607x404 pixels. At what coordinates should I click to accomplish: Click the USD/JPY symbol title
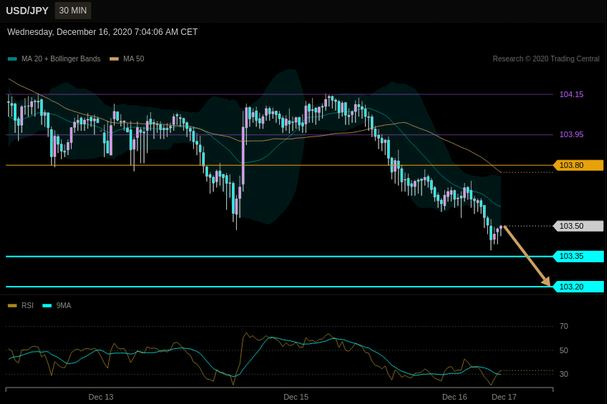(27, 10)
